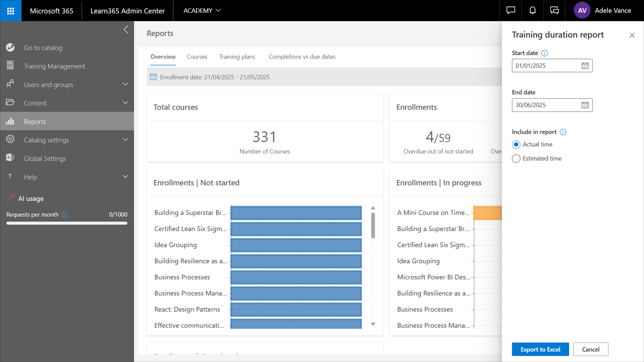Click the Export to Excel button
Image resolution: width=644 pixels, height=362 pixels.
[x=540, y=349]
